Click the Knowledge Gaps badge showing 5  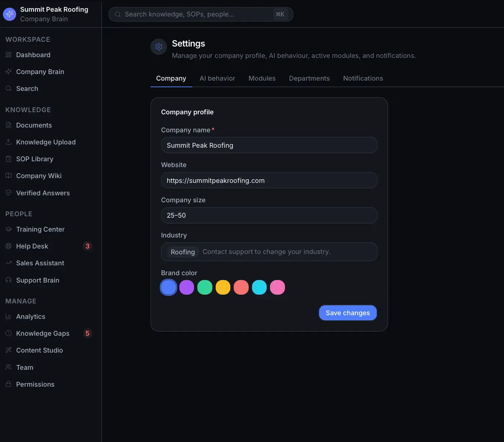(87, 333)
